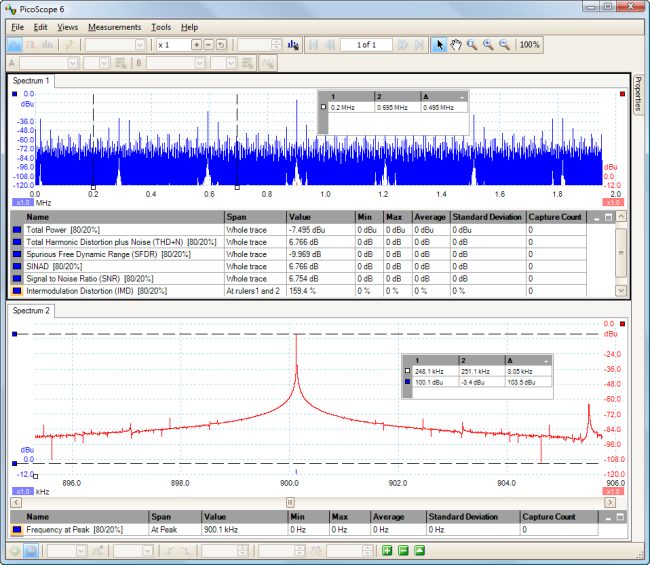Click the add measurement green plus icon
The image size is (650, 565).
coord(386,551)
